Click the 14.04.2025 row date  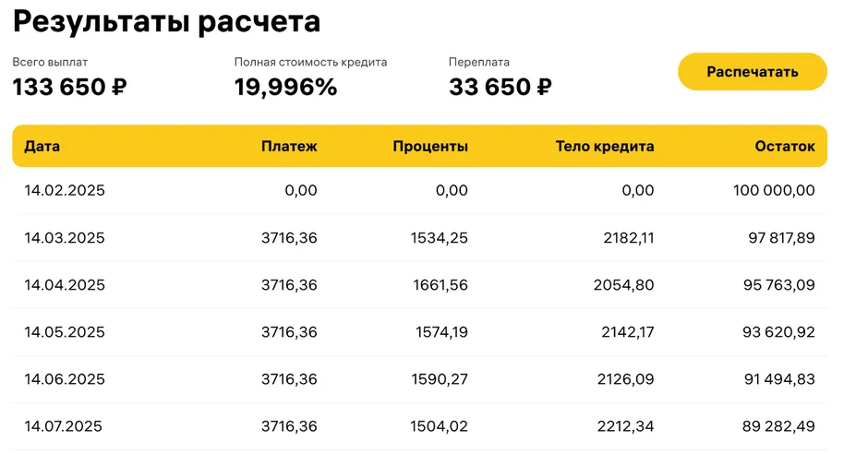coord(65,285)
